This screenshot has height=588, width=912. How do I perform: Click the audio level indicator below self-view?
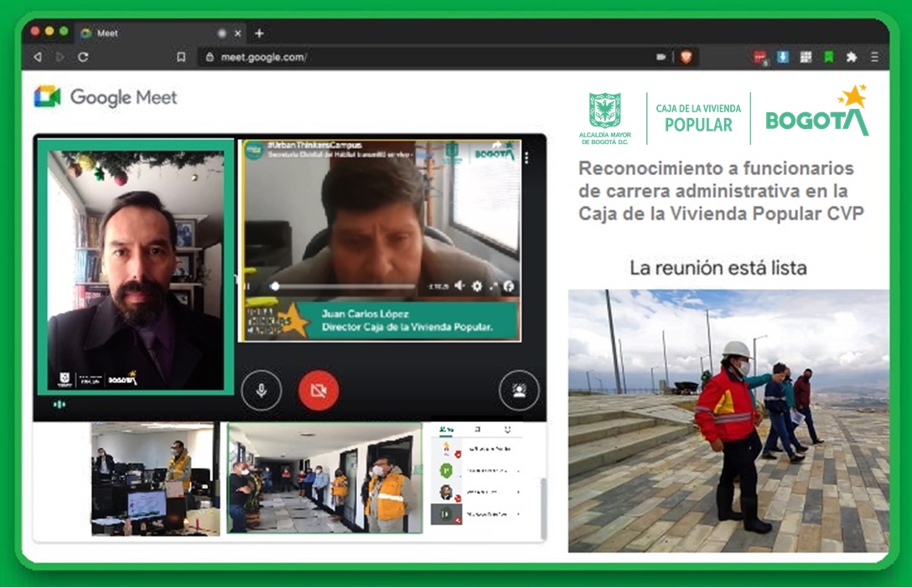60,405
